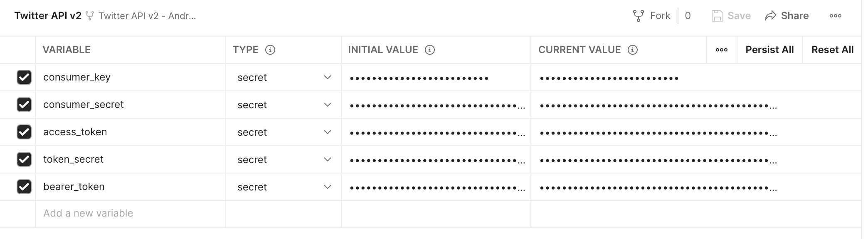
Task: Click the info icon beside INITIAL VALUE
Action: click(430, 50)
